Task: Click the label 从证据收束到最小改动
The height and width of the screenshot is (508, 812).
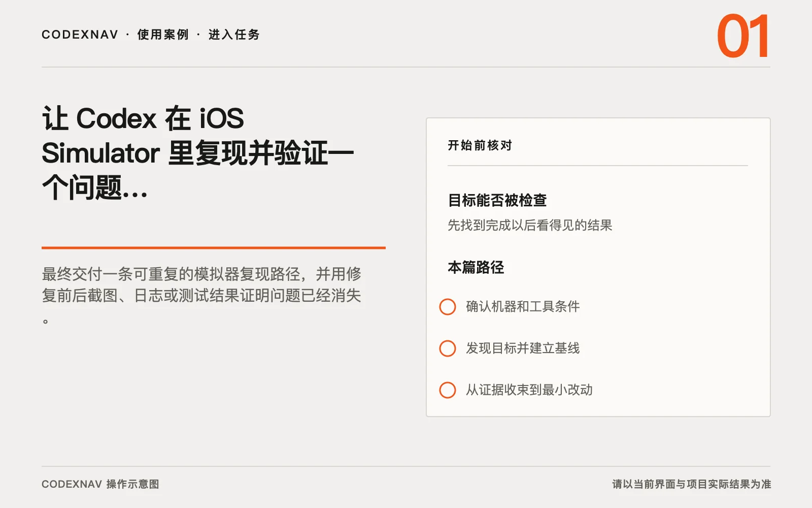Action: (529, 390)
